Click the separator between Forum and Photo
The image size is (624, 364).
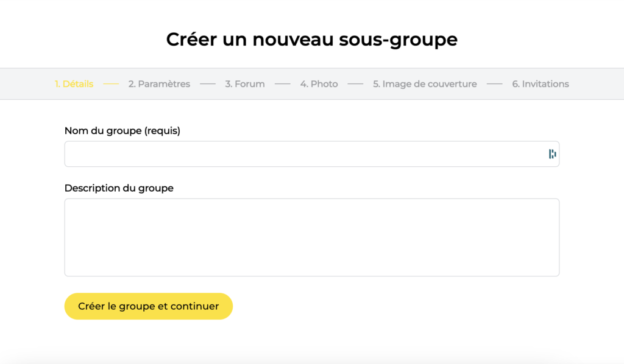[x=282, y=84]
